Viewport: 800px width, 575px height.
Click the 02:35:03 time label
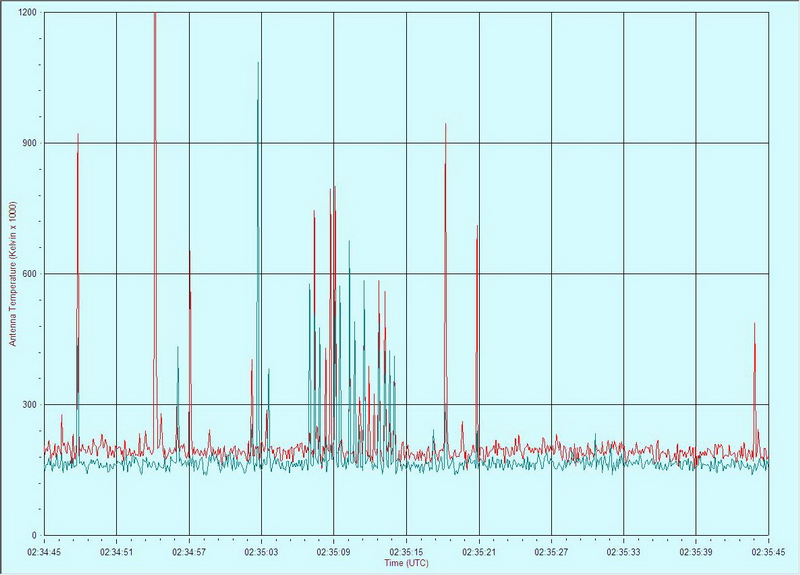tap(262, 552)
